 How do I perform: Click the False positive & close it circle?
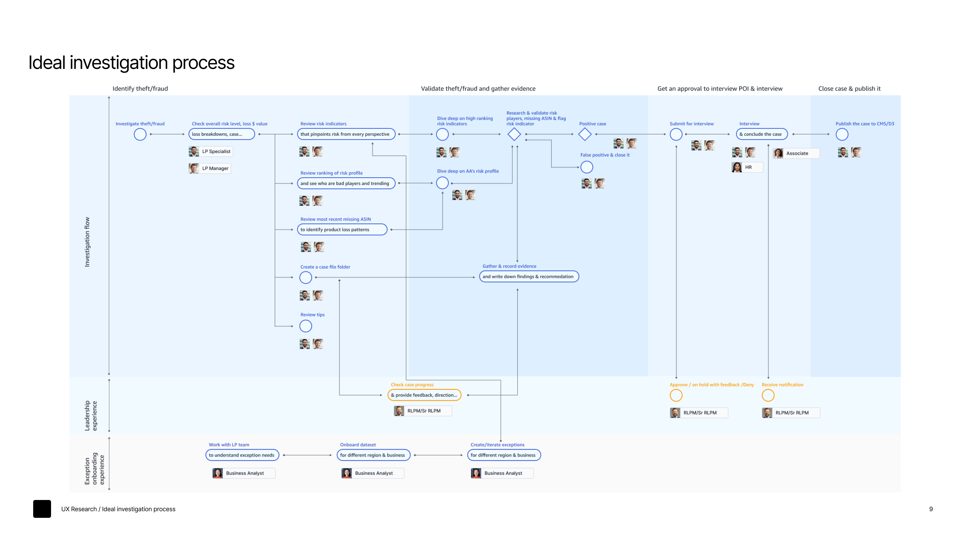click(x=587, y=167)
